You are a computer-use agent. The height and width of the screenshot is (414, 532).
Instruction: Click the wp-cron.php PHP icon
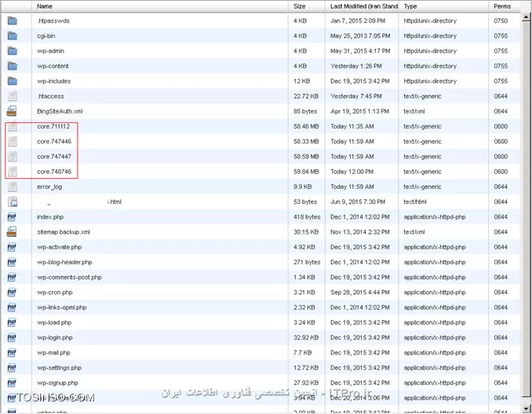click(x=12, y=292)
